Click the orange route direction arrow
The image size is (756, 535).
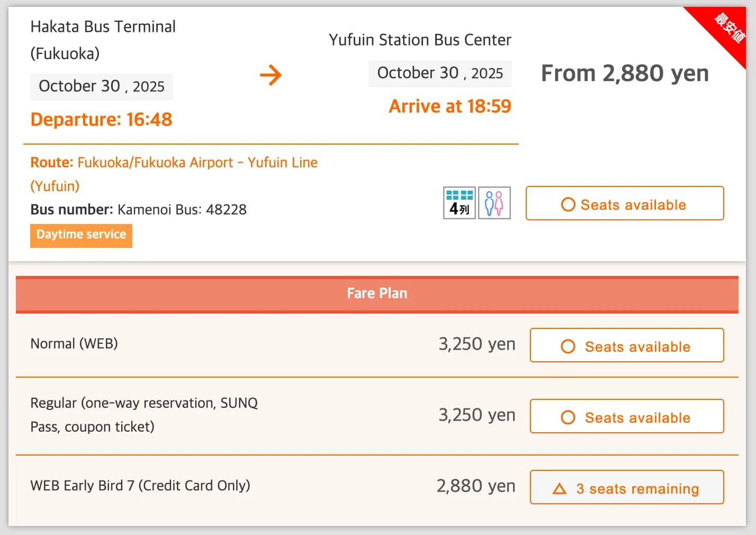(271, 75)
